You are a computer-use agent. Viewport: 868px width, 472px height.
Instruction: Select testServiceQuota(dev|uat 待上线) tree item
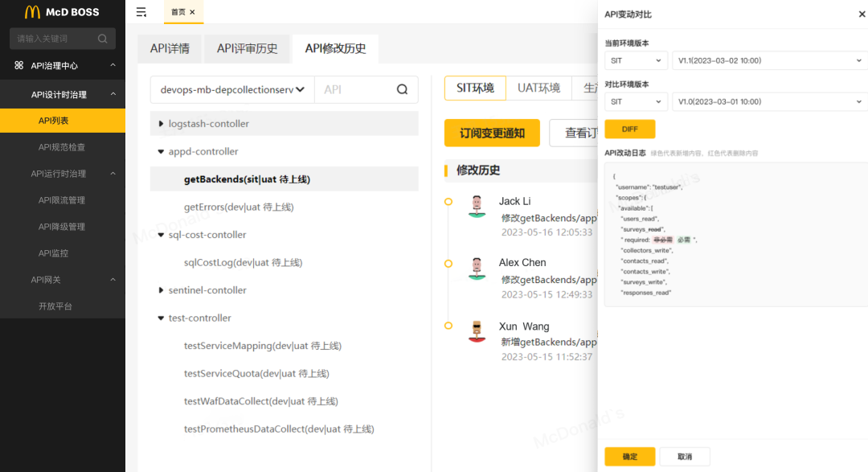coord(256,373)
